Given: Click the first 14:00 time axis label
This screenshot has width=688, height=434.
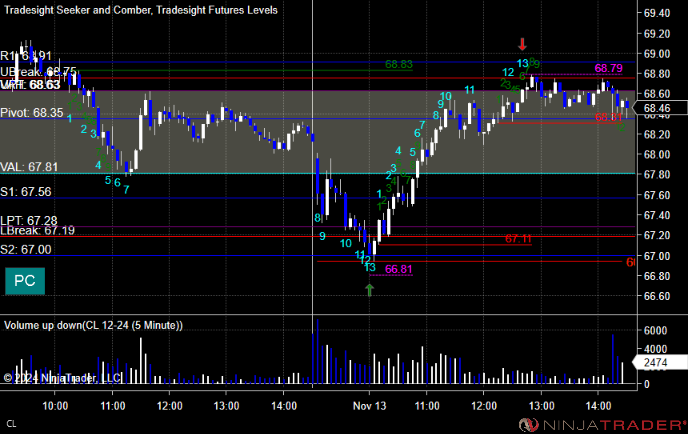Looking at the screenshot, I should pyautogui.click(x=284, y=406).
